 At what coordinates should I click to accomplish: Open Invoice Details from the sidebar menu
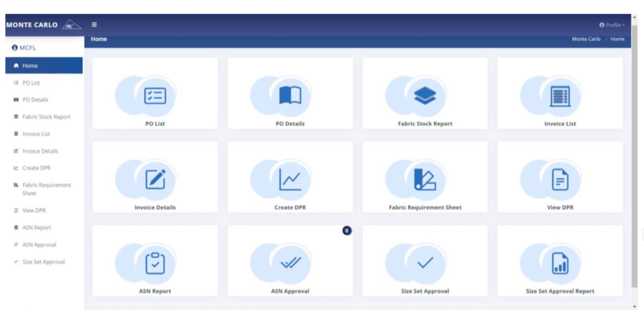click(x=40, y=151)
